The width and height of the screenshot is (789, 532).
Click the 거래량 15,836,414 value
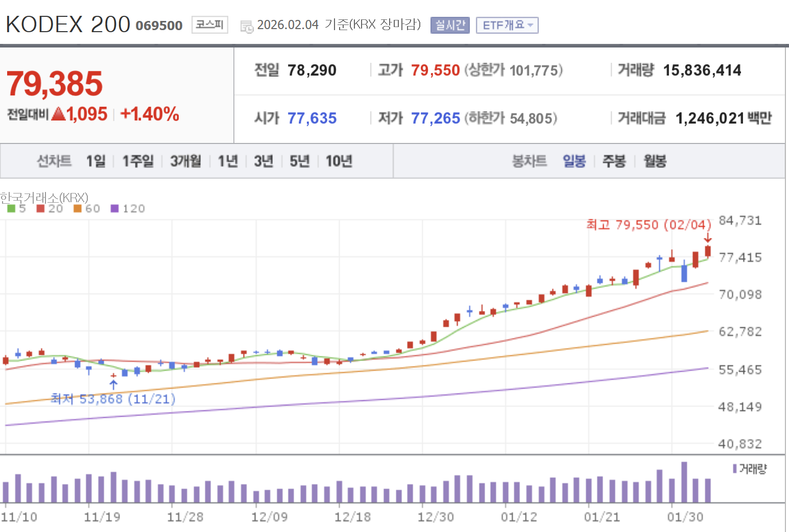(x=702, y=70)
